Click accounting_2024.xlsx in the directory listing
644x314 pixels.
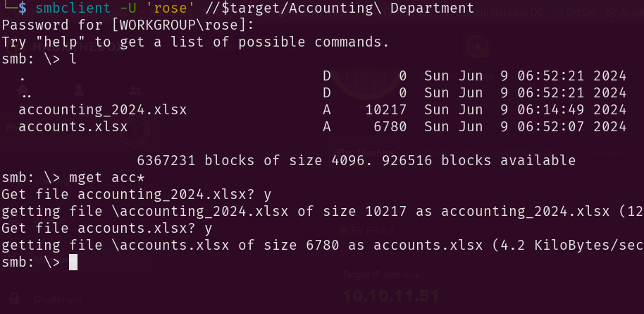(103, 109)
